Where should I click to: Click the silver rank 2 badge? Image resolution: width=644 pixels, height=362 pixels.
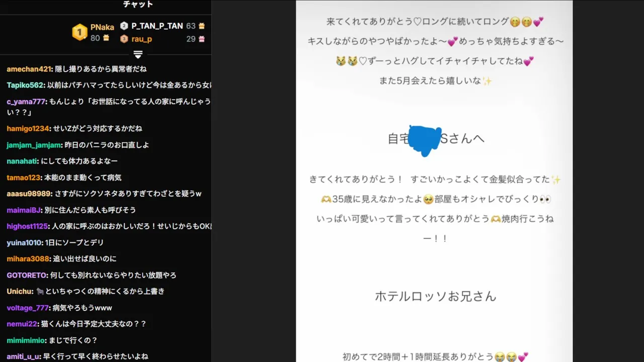[124, 26]
